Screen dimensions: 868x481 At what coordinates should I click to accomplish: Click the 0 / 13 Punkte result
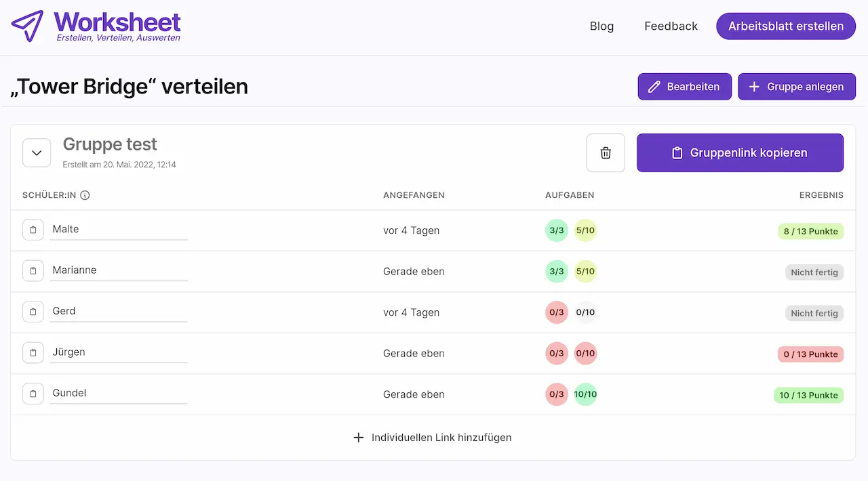(x=810, y=354)
